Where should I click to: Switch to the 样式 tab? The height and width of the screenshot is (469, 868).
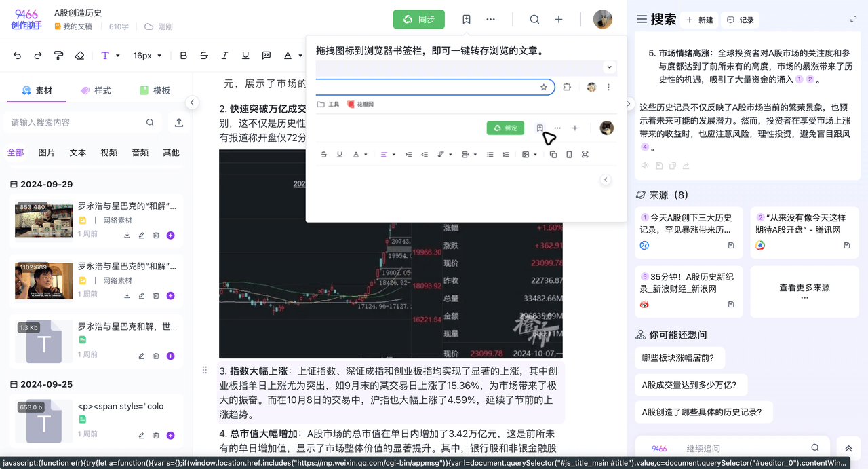tap(96, 90)
